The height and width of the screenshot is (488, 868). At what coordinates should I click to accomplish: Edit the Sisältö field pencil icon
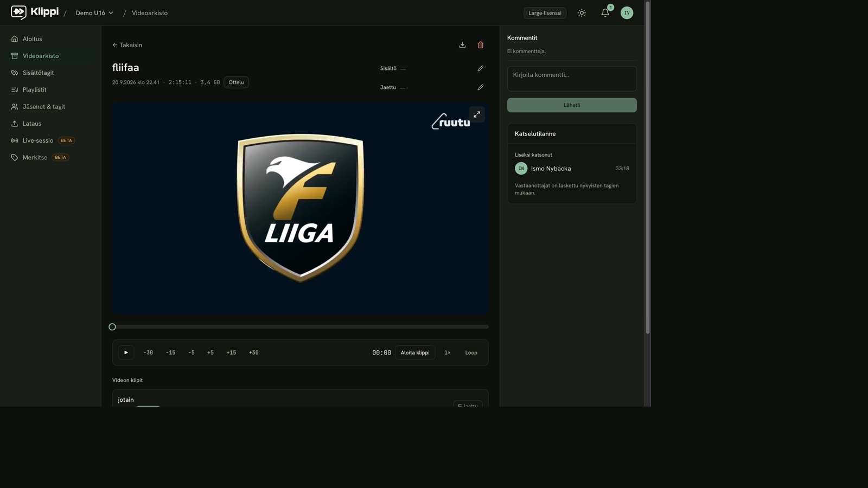click(480, 68)
